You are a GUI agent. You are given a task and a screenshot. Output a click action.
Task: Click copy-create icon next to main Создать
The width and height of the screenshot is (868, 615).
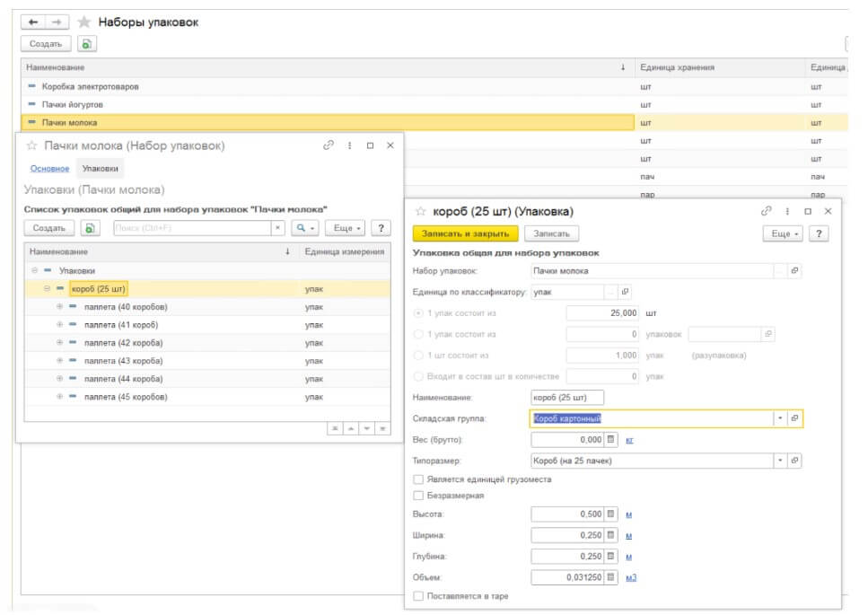point(86,44)
